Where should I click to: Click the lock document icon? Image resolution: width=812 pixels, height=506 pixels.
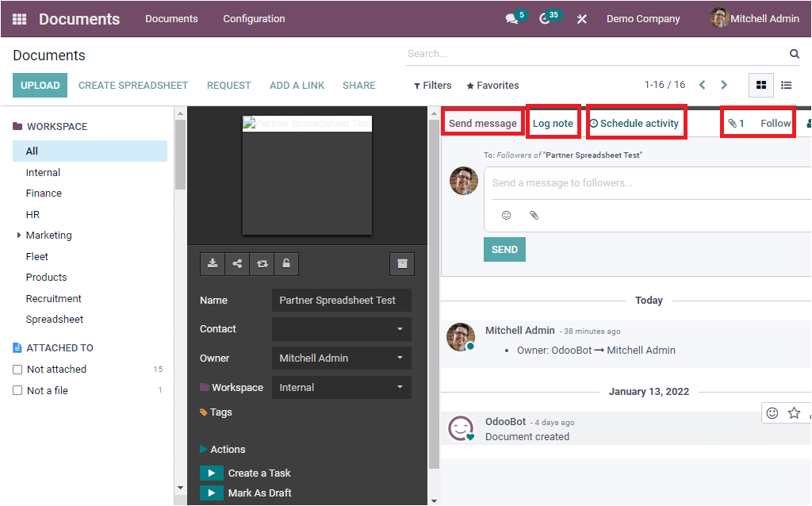(x=285, y=264)
